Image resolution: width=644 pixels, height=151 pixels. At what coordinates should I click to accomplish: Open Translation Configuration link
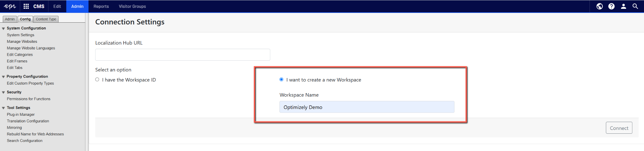28,121
